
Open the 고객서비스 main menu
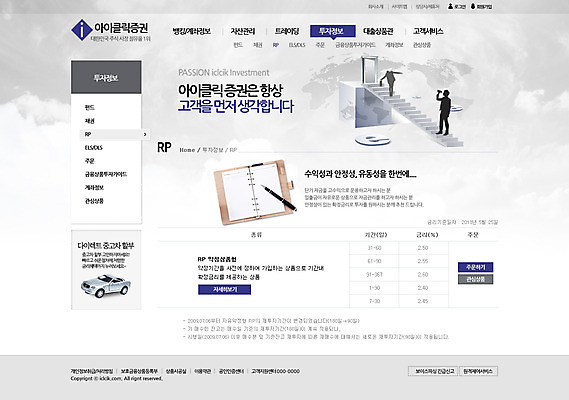point(428,31)
